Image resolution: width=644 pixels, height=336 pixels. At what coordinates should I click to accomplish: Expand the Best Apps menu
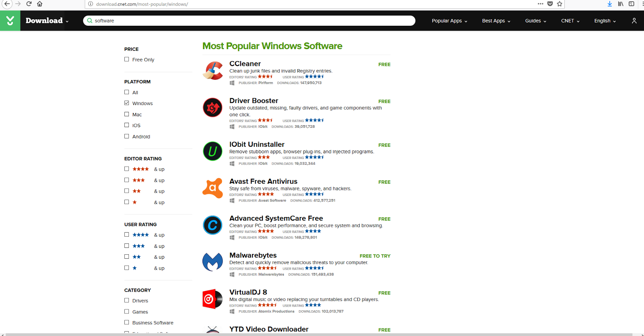496,21
